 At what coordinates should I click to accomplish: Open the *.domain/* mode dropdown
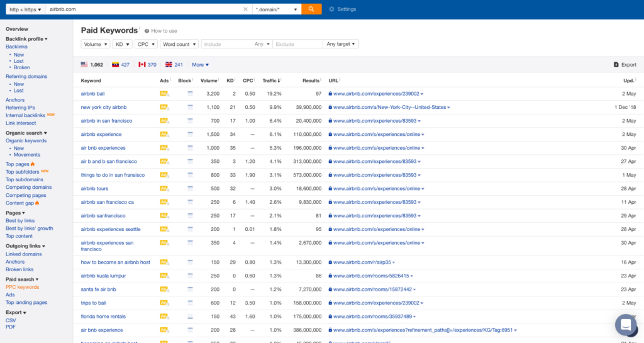tap(277, 9)
